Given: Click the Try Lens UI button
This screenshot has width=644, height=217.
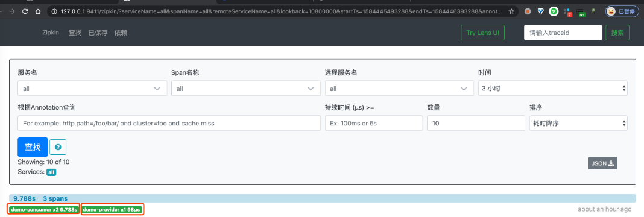Looking at the screenshot, I should coord(483,33).
